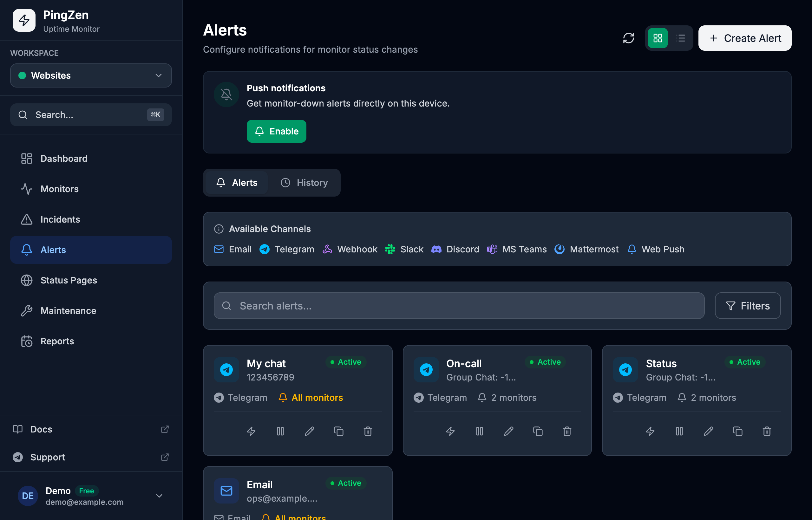Open the Websites workspace dropdown
Screen dimensions: 812x520
pyautogui.click(x=91, y=75)
